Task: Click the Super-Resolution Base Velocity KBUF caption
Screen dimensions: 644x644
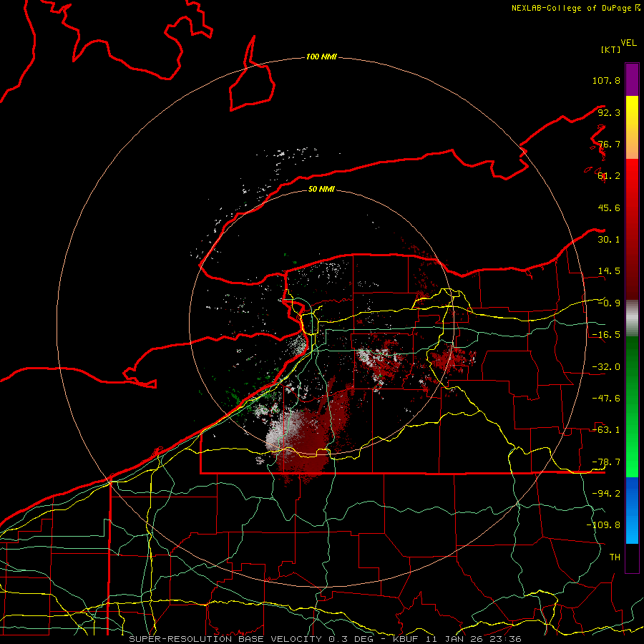Action: 326,639
